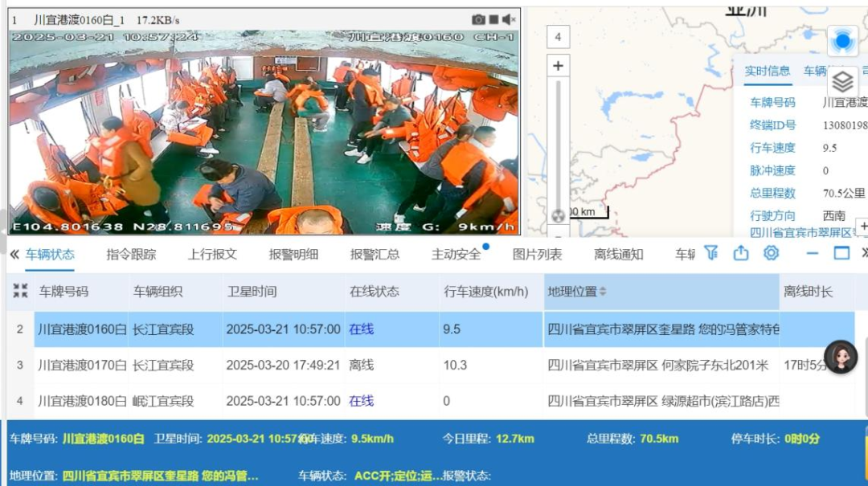Click 离线 status in row 3
The width and height of the screenshot is (868, 486).
click(361, 366)
